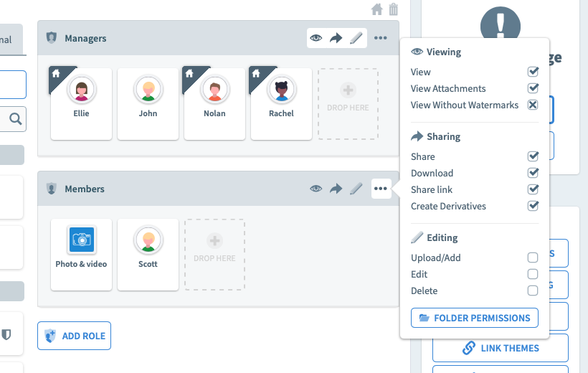Toggle the Managers viewing eye icon
This screenshot has width=588, height=373.
tap(316, 38)
